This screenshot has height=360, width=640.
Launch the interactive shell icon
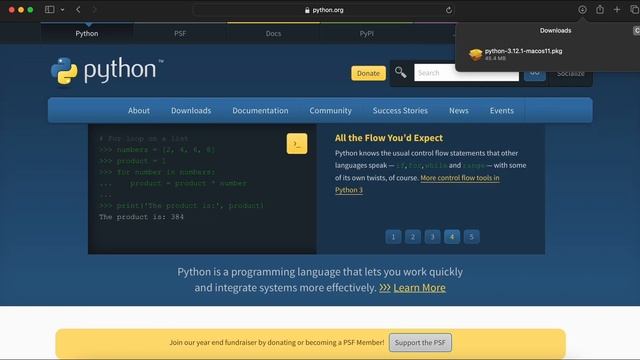click(x=297, y=144)
